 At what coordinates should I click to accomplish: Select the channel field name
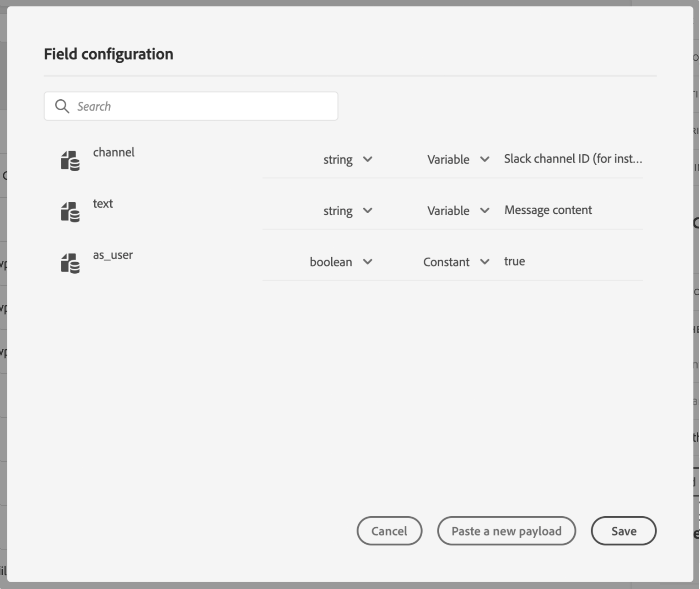click(114, 152)
